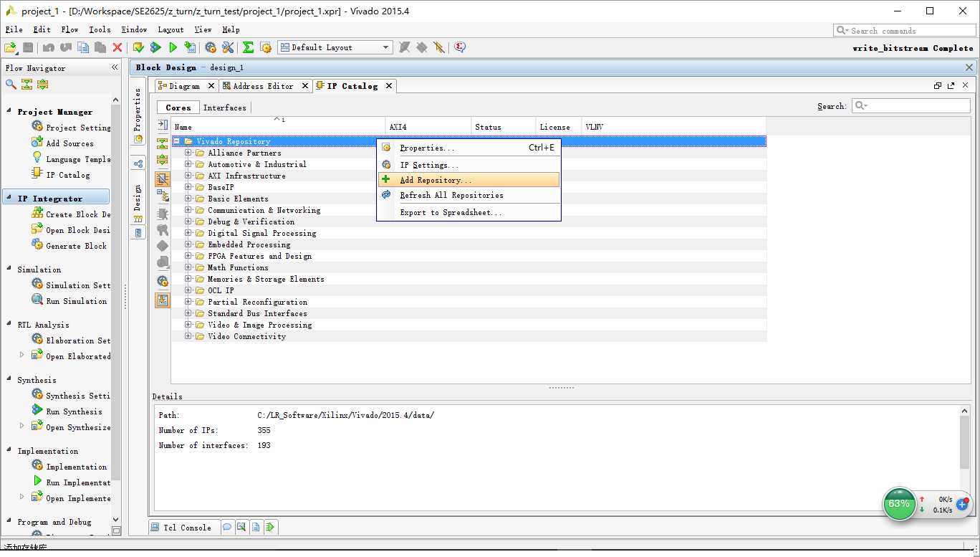Choose Properties in the context menu

469,148
